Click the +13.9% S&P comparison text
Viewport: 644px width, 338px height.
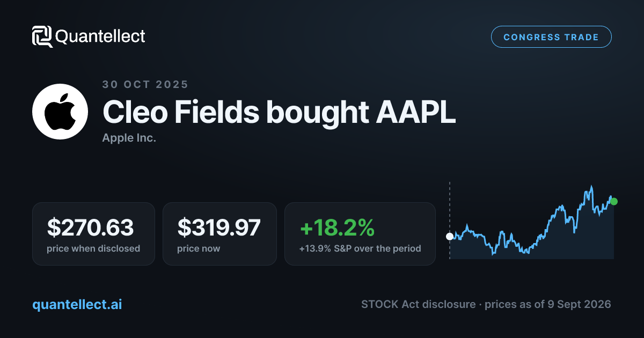pos(360,248)
